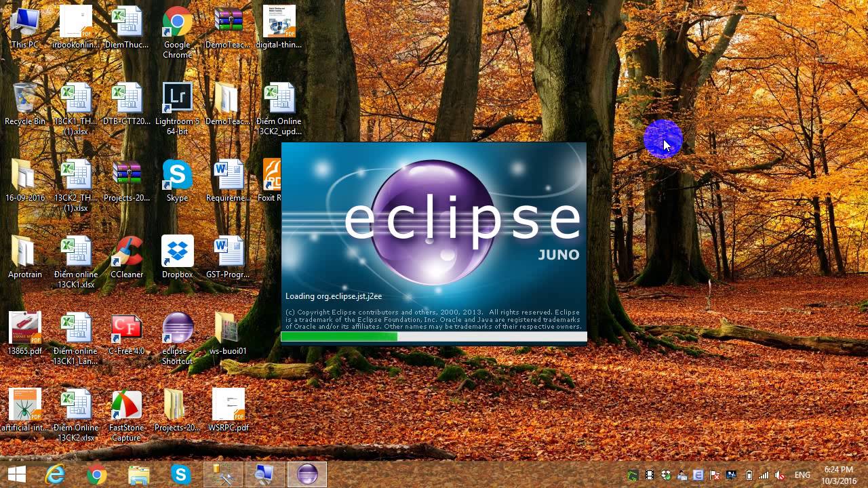The image size is (868, 488).
Task: Select the FastStone Capture shortcut
Action: coord(127,415)
